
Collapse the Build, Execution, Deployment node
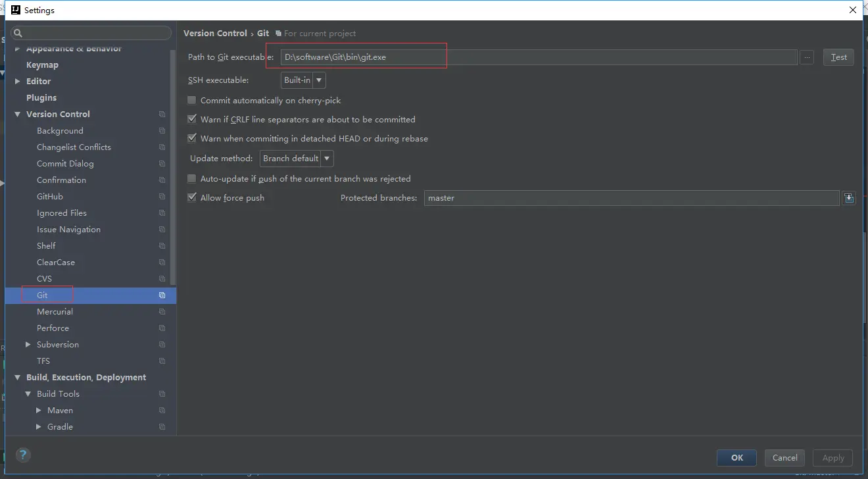[x=18, y=378]
